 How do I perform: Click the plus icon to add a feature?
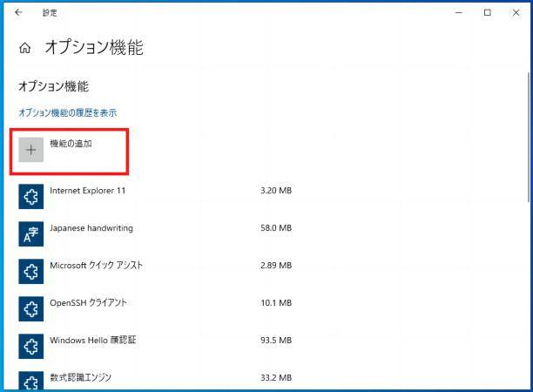(31, 150)
